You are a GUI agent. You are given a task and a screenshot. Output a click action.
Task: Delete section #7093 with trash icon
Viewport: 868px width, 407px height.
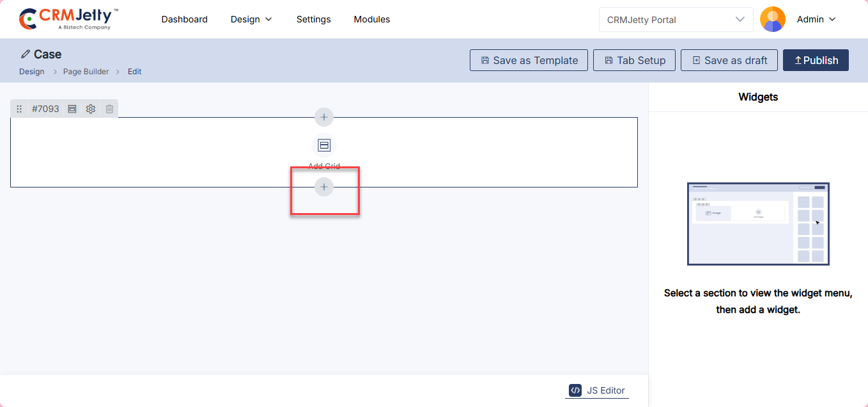(x=109, y=109)
